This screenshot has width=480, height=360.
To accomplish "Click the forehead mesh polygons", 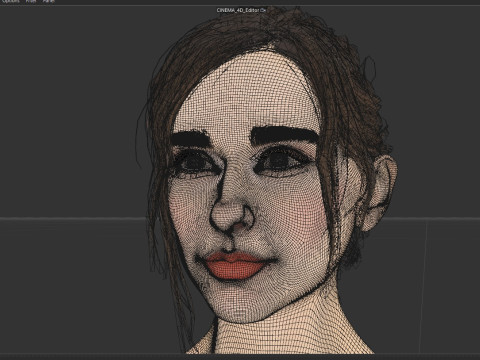I will point(247,93).
